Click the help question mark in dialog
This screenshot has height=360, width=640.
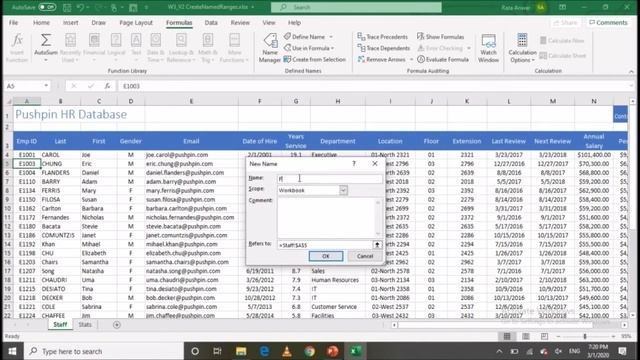coord(354,163)
